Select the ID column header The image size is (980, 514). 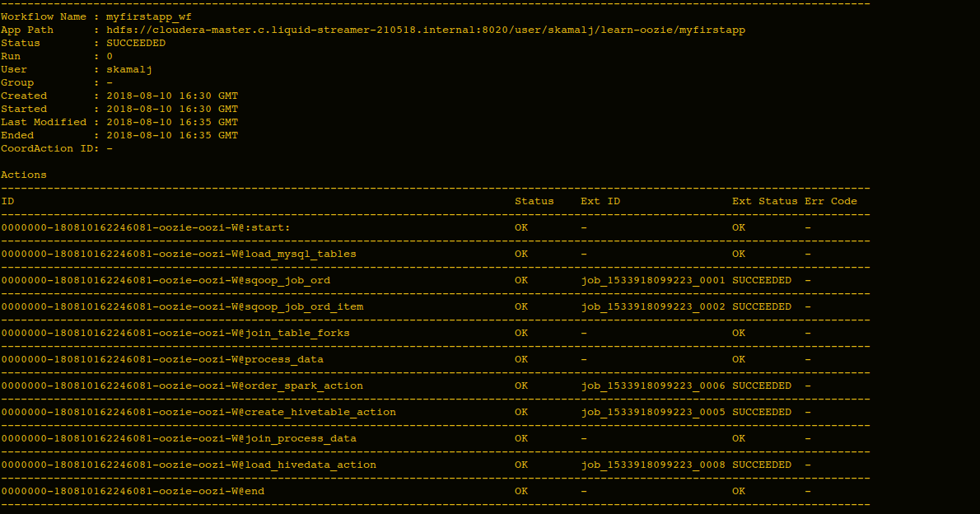coord(7,200)
